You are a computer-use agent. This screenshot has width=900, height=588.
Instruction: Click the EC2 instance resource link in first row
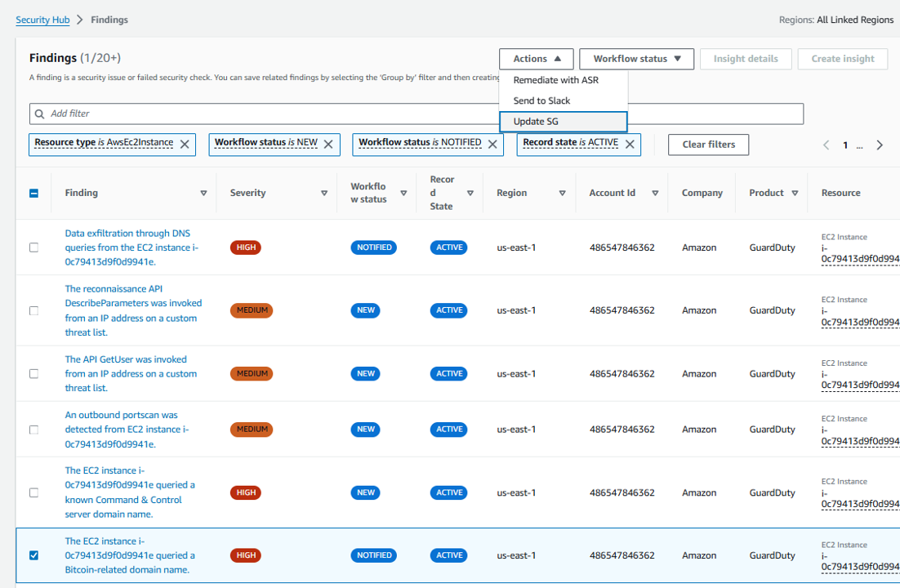point(861,253)
